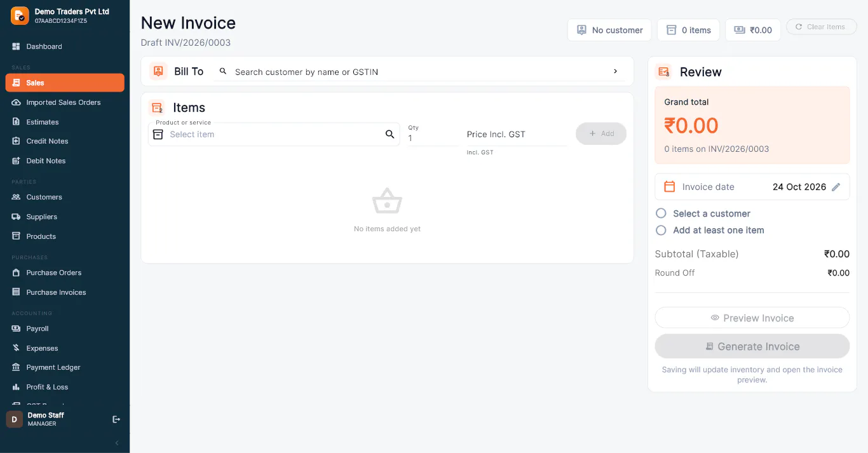868x453 pixels.
Task: Click the Suppliers truck icon
Action: (17, 217)
